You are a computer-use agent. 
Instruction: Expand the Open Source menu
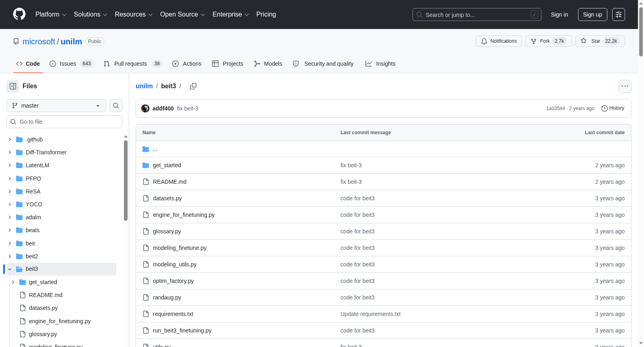(x=183, y=15)
